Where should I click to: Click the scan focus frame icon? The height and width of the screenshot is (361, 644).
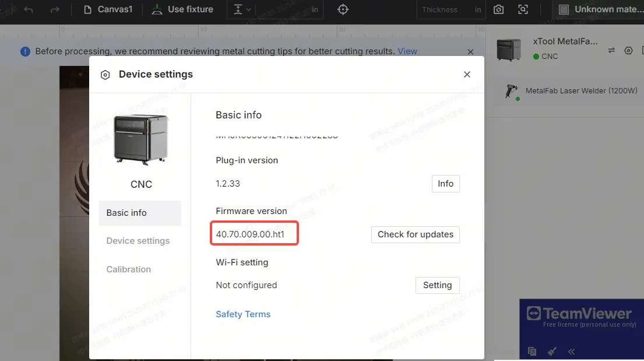pos(523,9)
